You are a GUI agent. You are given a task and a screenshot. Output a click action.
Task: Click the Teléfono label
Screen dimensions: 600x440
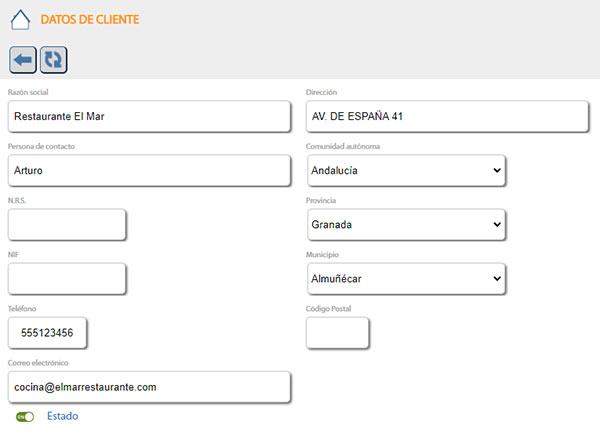pyautogui.click(x=22, y=308)
